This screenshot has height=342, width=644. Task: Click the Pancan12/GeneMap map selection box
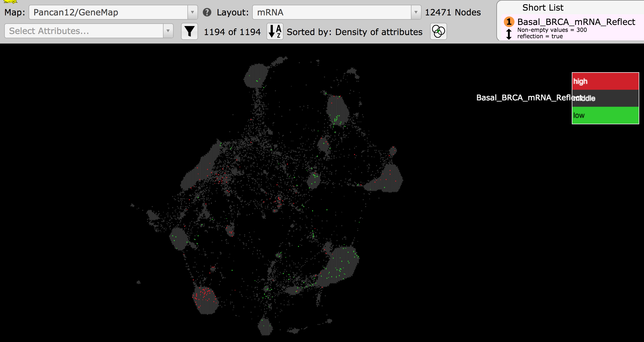(x=108, y=12)
